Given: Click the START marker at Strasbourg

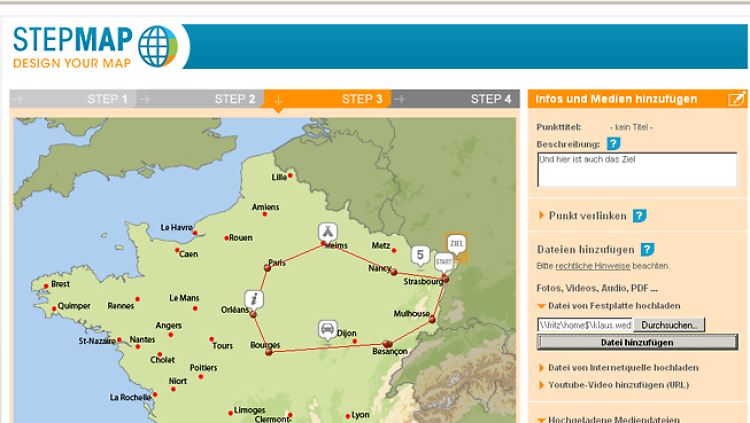Looking at the screenshot, I should click(x=444, y=261).
